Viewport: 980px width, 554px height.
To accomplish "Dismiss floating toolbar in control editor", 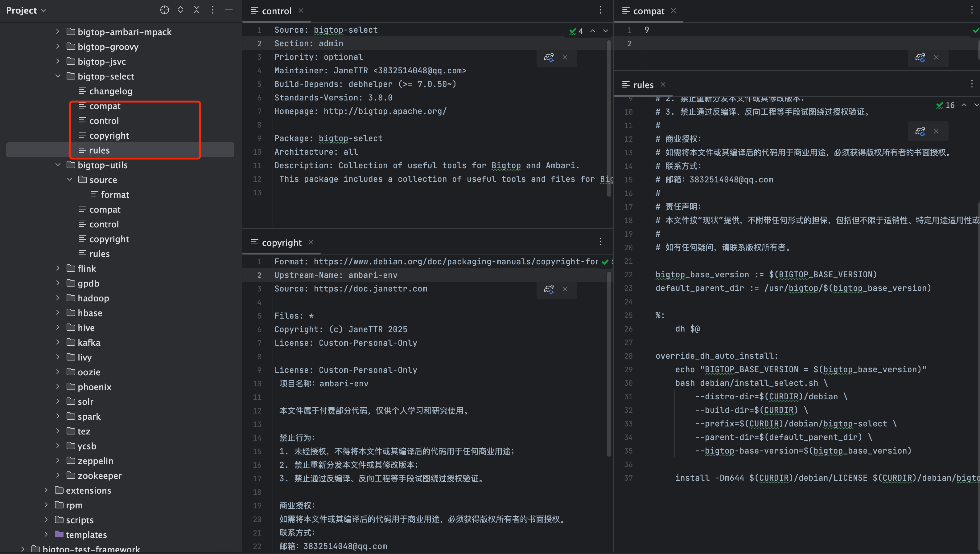I will (x=565, y=57).
